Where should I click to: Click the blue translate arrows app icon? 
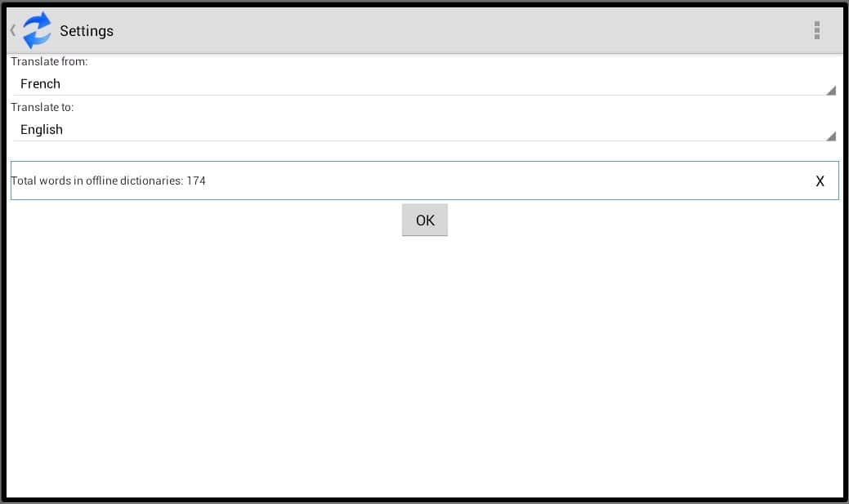tap(37, 30)
